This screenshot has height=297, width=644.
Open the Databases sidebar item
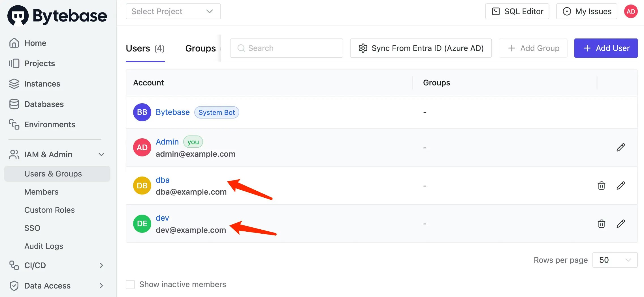point(44,104)
